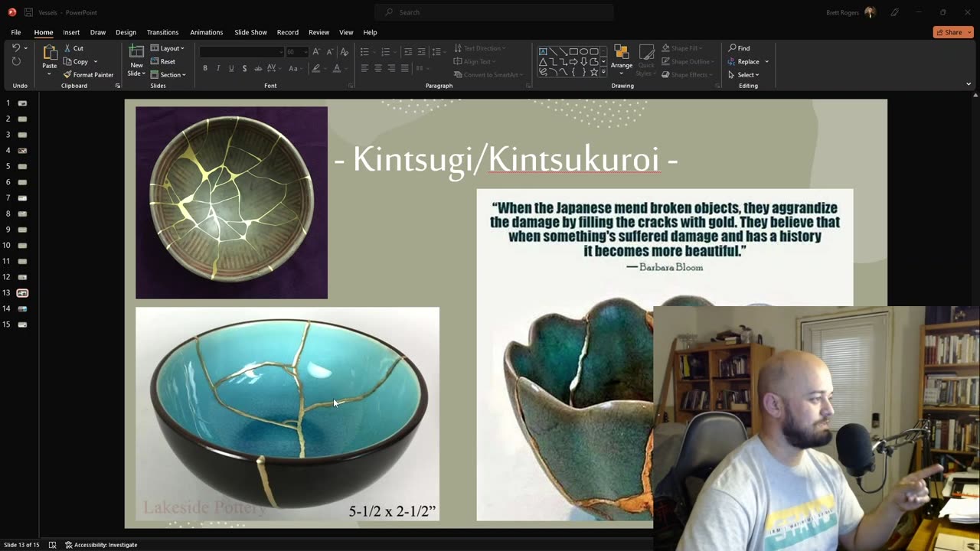Toggle Italic formatting

[218, 68]
